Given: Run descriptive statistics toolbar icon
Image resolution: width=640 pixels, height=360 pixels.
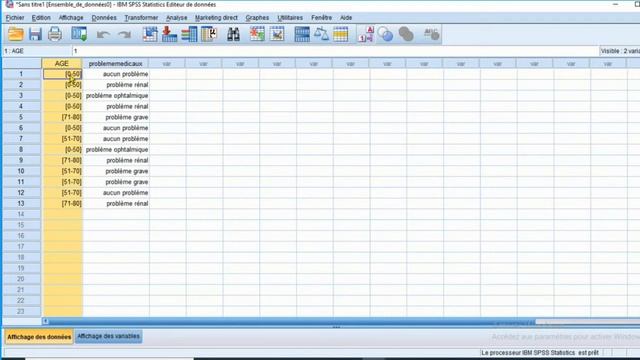Looking at the screenshot, I should pos(209,34).
